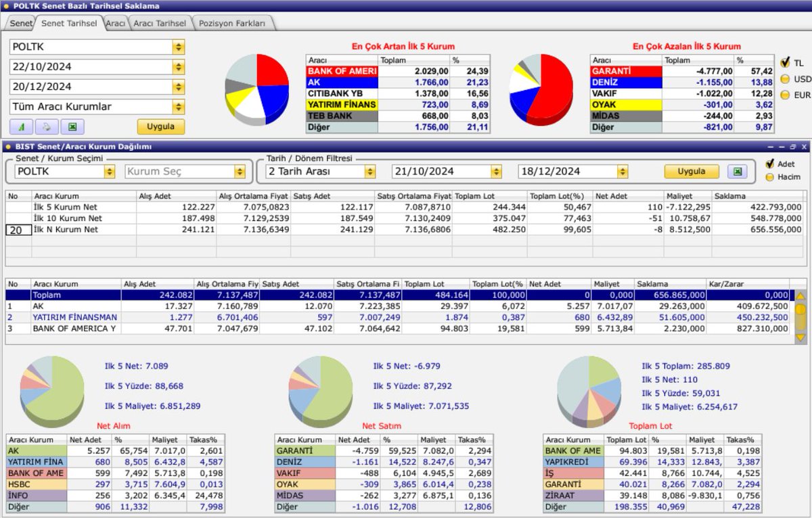
Task: Click red BANK OF AMERI swatch in Artan table
Action: point(342,71)
